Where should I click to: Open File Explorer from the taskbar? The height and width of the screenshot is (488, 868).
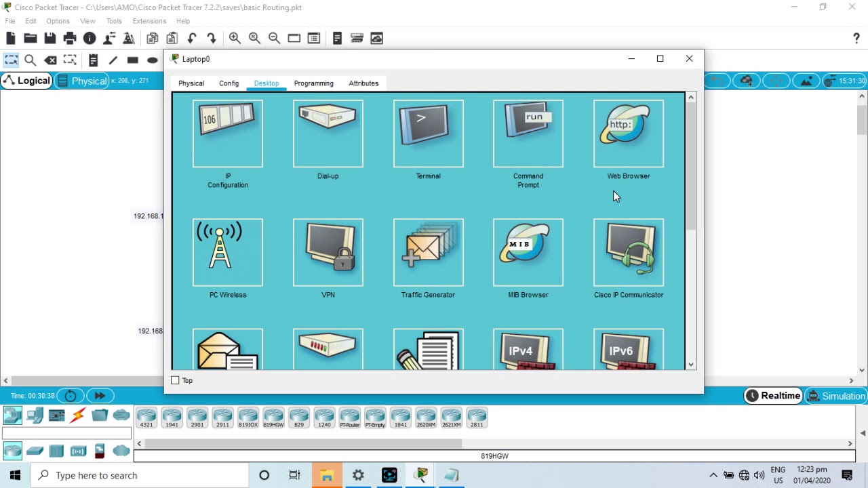click(326, 475)
